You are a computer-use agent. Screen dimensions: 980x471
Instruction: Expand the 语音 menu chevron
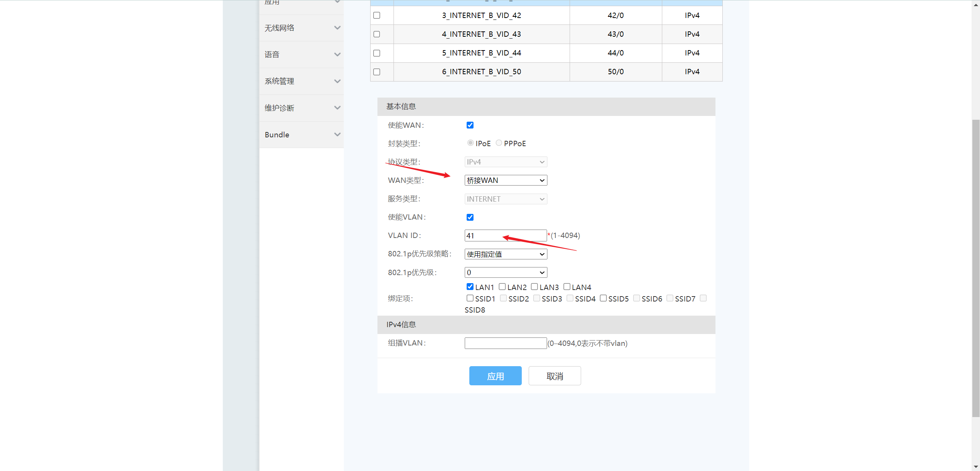(x=337, y=55)
